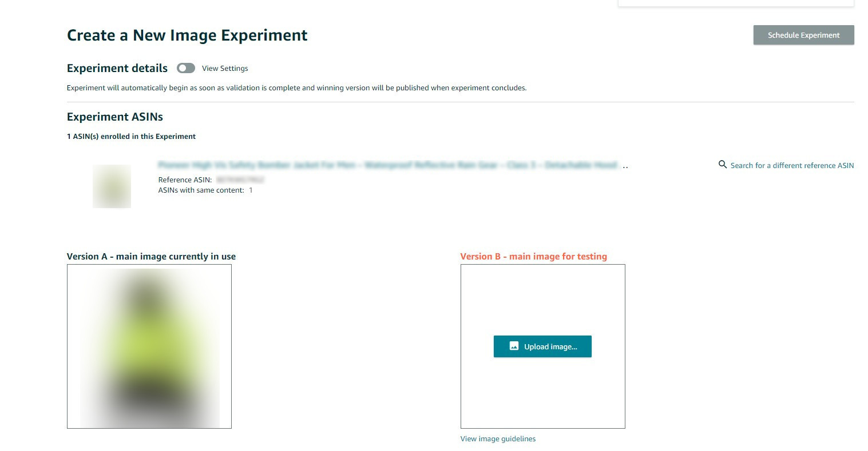The image size is (868, 451).
Task: Select the Version A main image preview
Action: (x=149, y=346)
